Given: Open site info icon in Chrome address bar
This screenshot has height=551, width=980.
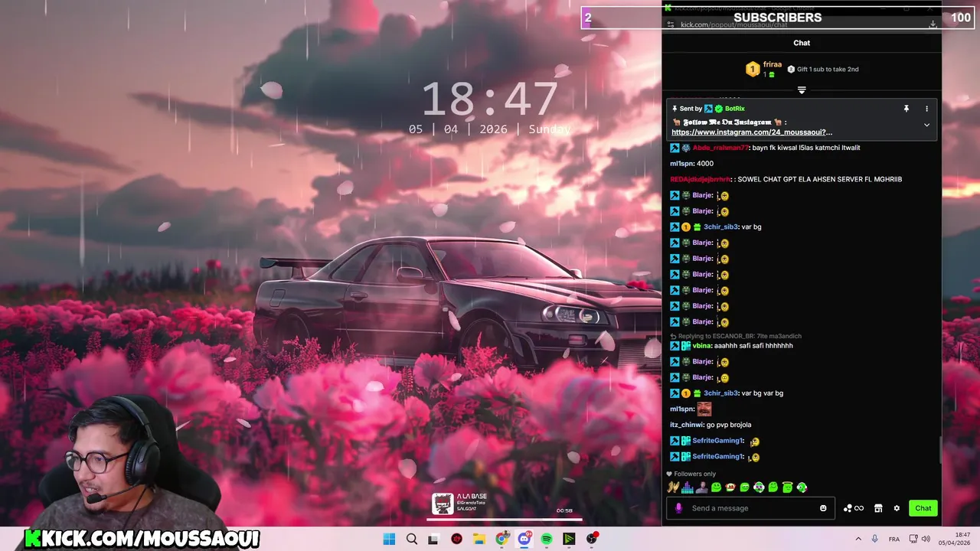Looking at the screenshot, I should point(670,24).
